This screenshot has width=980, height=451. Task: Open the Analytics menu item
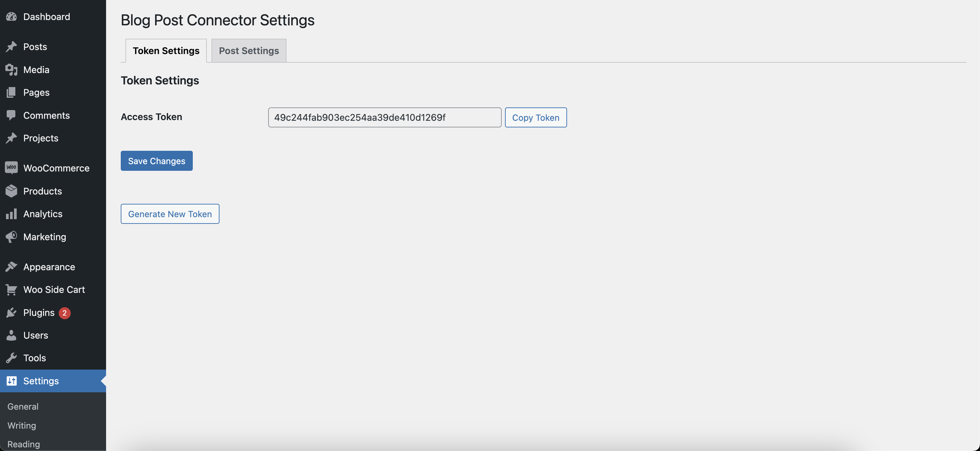(x=53, y=213)
